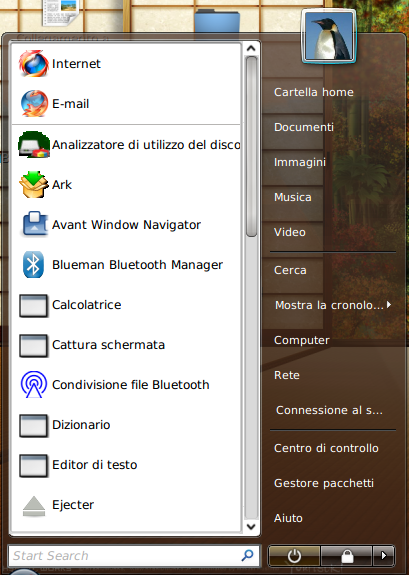Click the lock screen padlock button

pos(347,556)
